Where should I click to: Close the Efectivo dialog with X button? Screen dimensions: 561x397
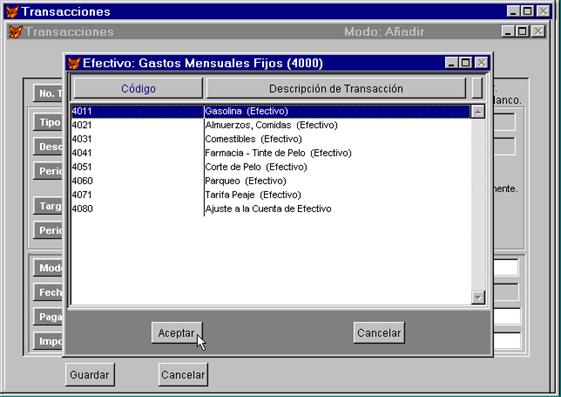coord(482,63)
